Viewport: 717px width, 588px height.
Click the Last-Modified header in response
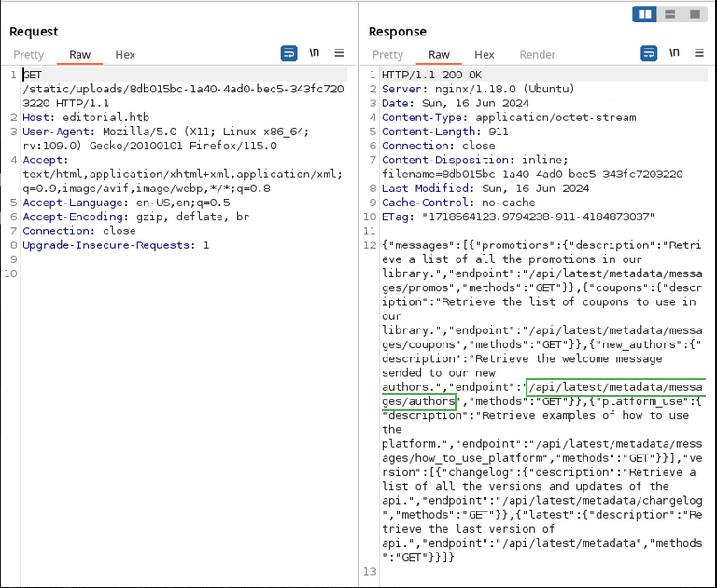tap(485, 189)
